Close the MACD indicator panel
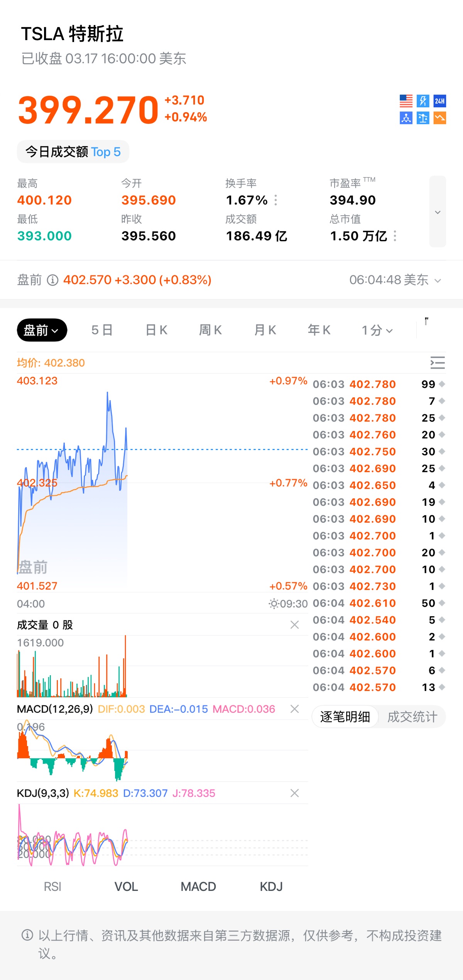 click(x=295, y=709)
